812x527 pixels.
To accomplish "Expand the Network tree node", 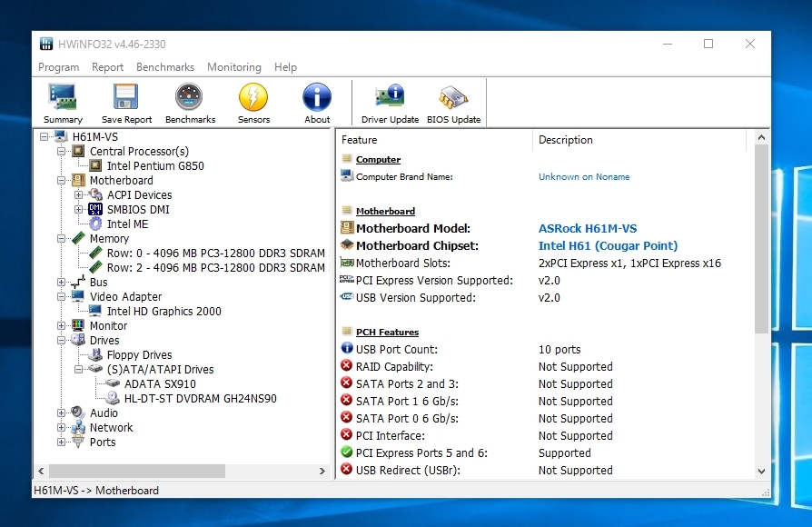I will click(x=61, y=427).
